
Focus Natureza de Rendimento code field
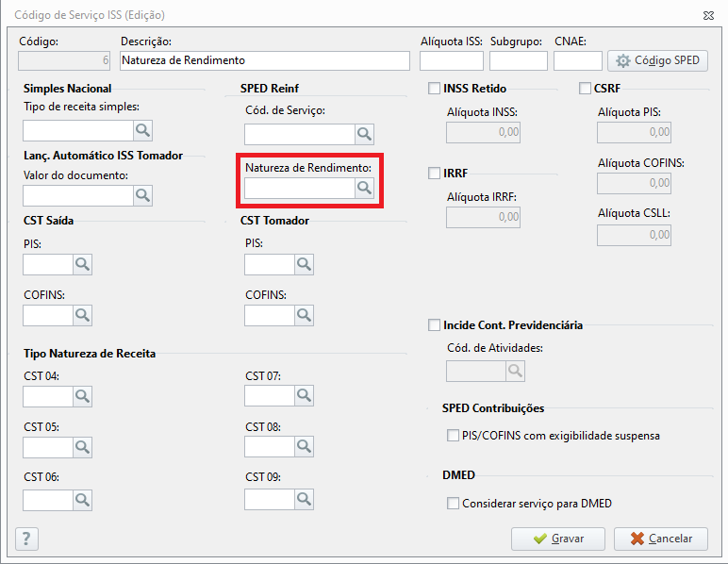pyautogui.click(x=300, y=189)
